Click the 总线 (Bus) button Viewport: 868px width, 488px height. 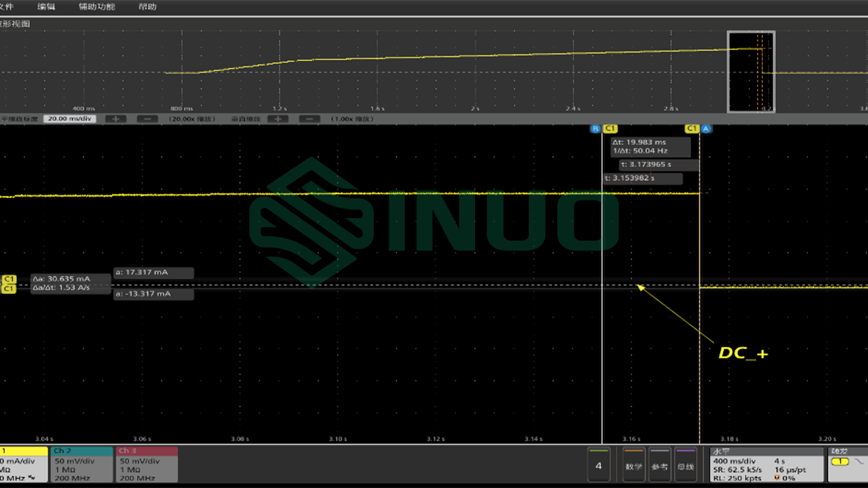685,465
